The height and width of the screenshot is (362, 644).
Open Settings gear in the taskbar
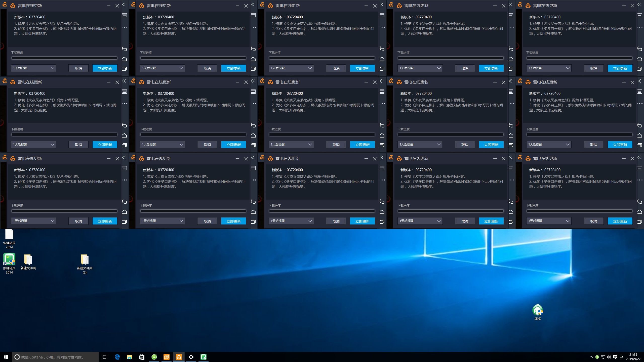191,357
